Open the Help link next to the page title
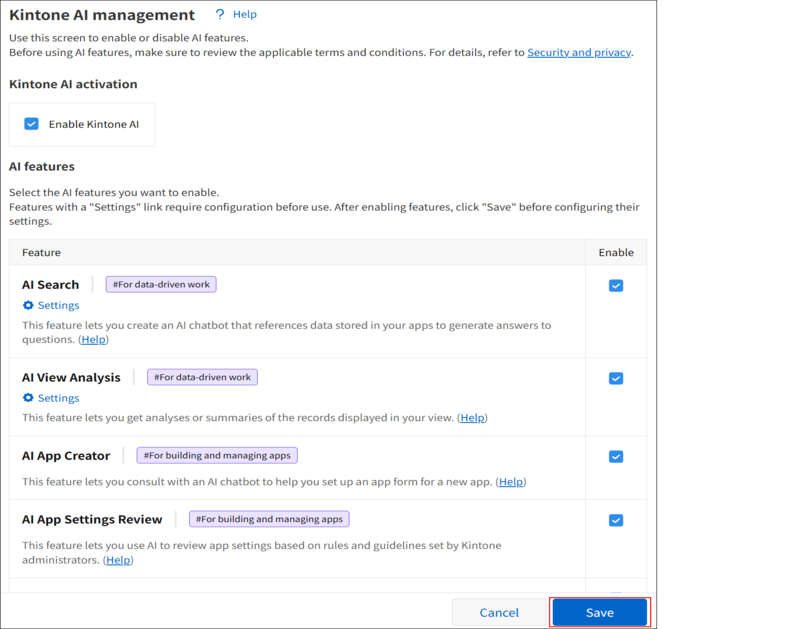 point(244,14)
